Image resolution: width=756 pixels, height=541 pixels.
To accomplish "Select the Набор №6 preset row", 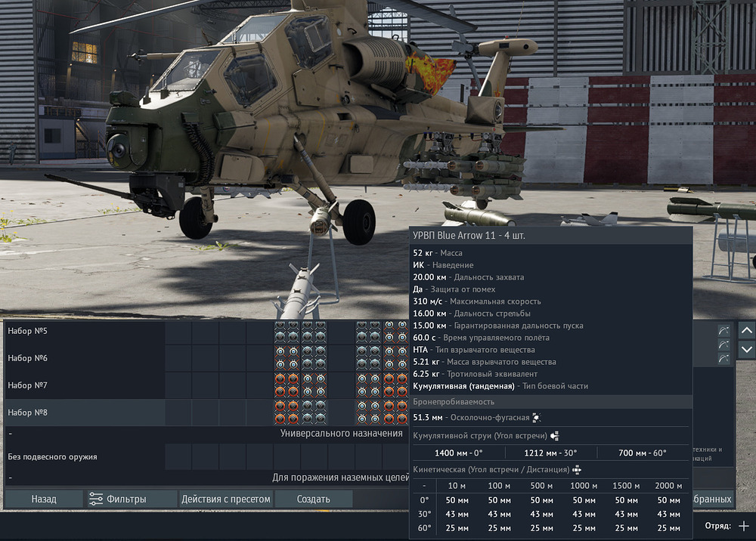I will click(x=85, y=358).
